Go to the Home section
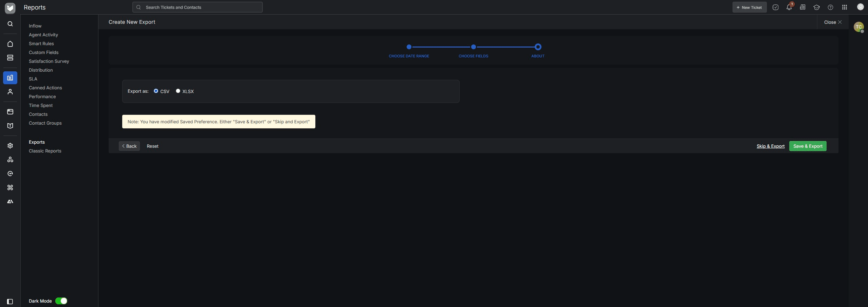 pos(10,44)
